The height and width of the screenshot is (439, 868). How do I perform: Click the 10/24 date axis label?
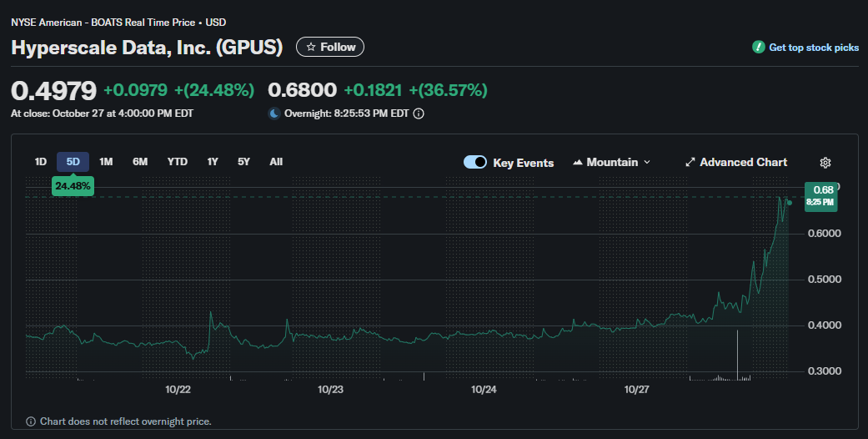tap(484, 390)
